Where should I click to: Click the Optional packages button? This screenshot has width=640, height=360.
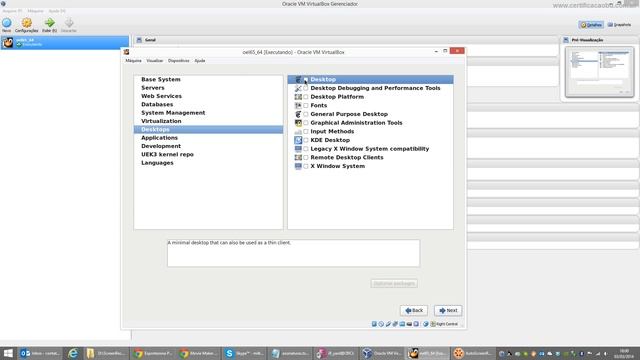394,283
